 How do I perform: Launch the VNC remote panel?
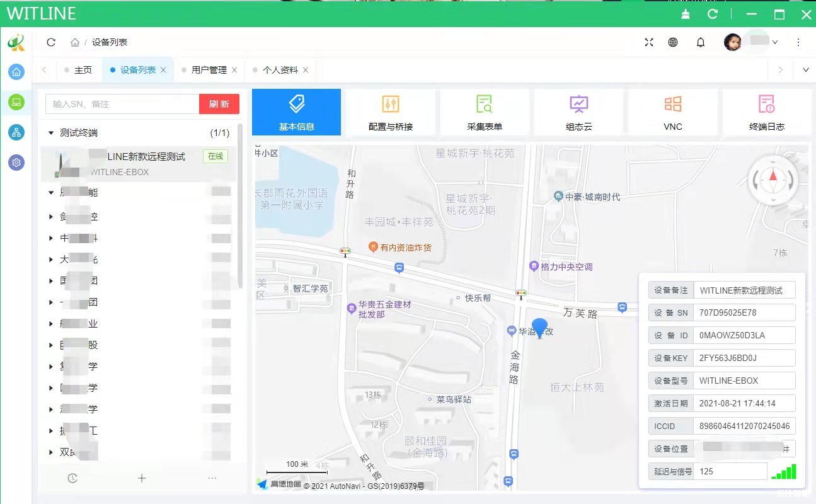pyautogui.click(x=672, y=112)
